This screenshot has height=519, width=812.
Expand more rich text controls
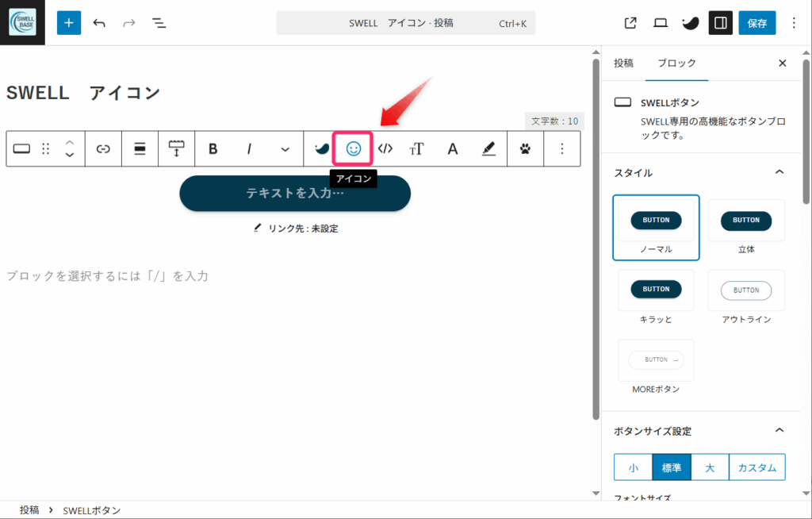tap(285, 149)
